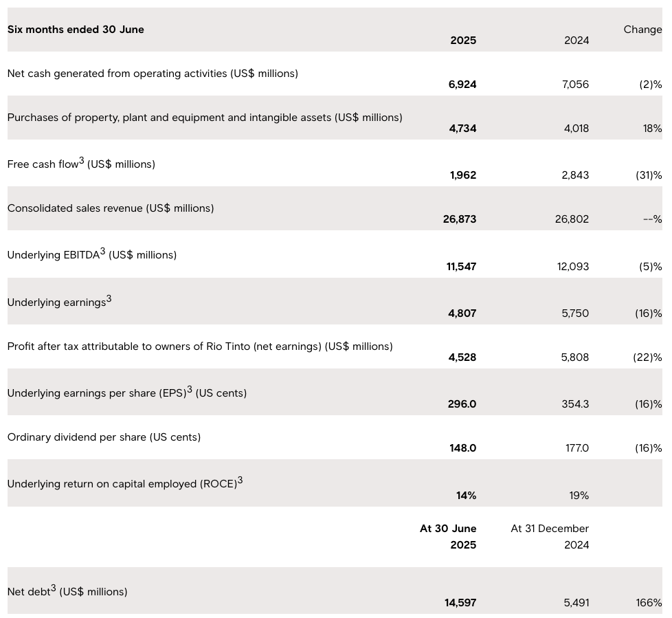Viewport: 672px width, 618px height.
Task: Click the 2025 column header
Action: point(462,41)
